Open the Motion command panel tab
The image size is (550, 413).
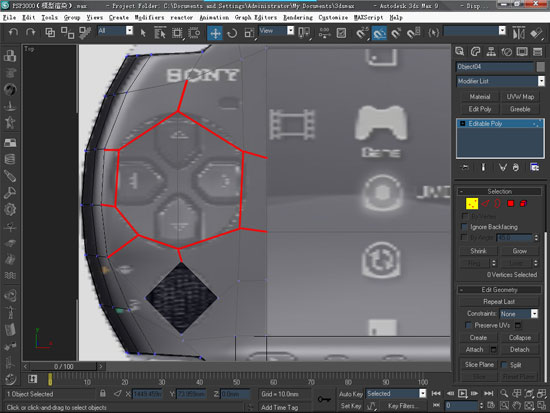click(507, 52)
